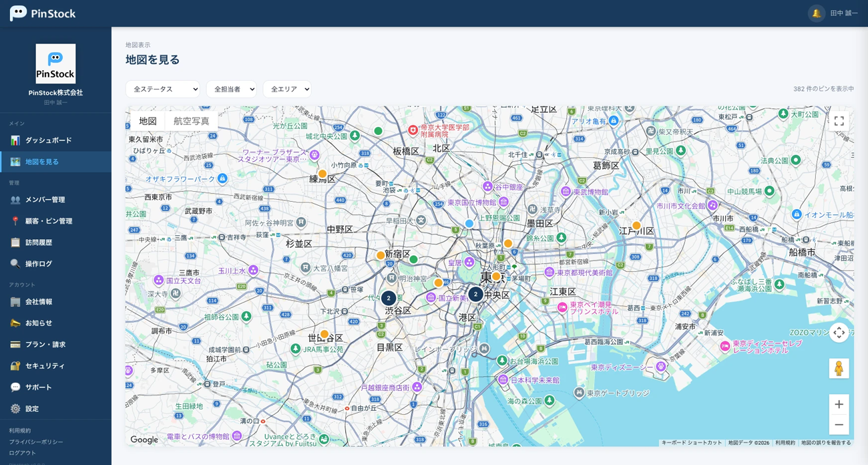The height and width of the screenshot is (465, 868).
Task: Click the cluster marker near 渋谷区
Action: pos(389,299)
